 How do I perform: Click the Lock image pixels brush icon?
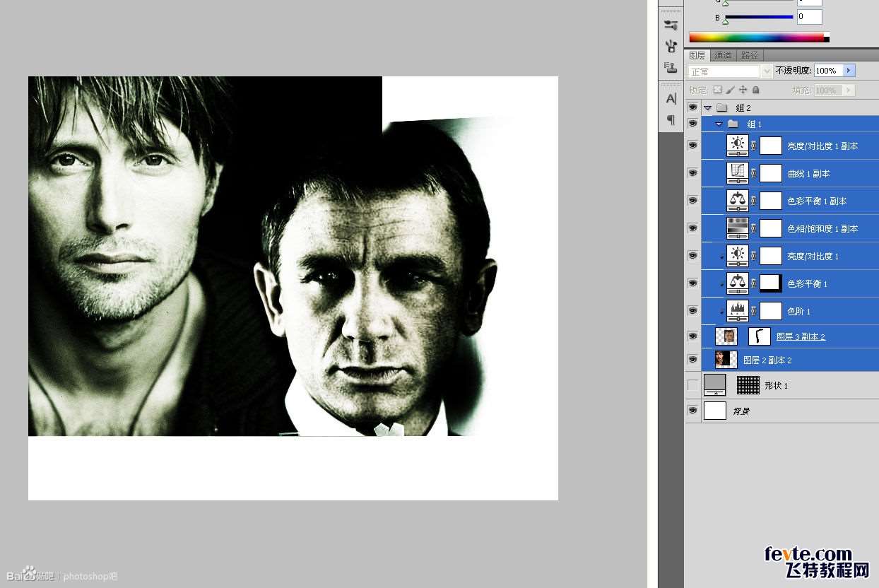point(730,90)
